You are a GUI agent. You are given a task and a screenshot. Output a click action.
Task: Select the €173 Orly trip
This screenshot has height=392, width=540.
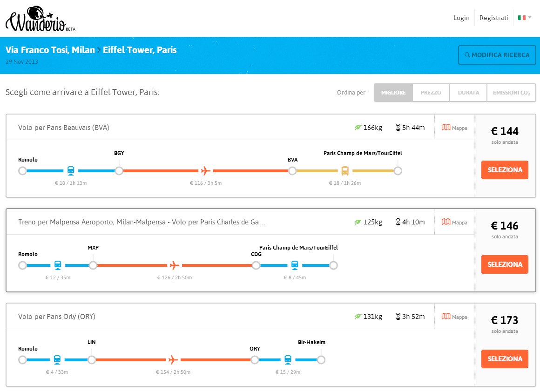505,358
